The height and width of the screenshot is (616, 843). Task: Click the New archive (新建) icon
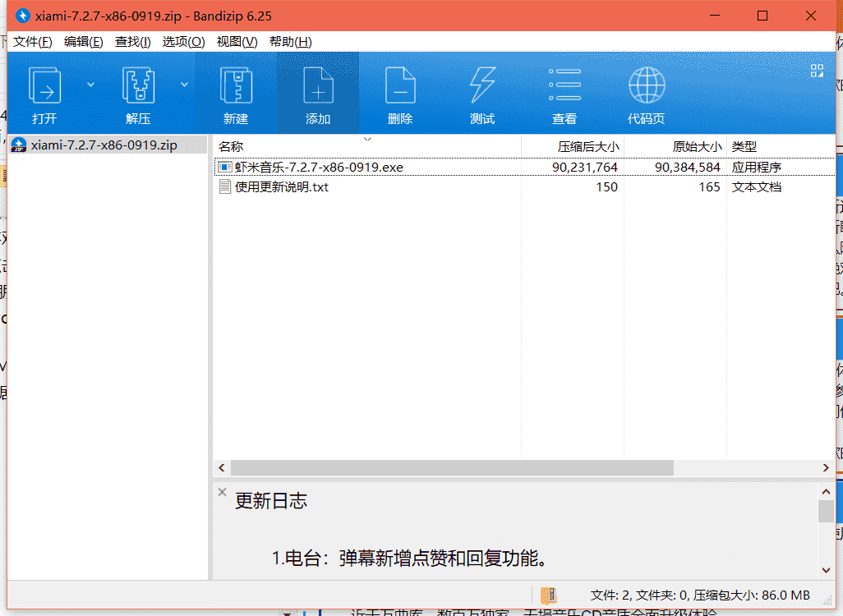(x=236, y=85)
